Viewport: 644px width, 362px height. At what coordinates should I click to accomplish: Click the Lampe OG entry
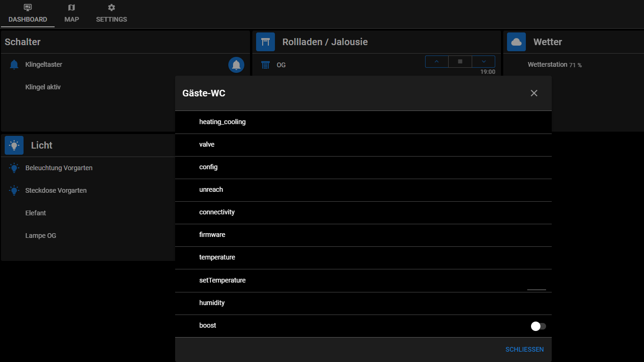pos(40,236)
